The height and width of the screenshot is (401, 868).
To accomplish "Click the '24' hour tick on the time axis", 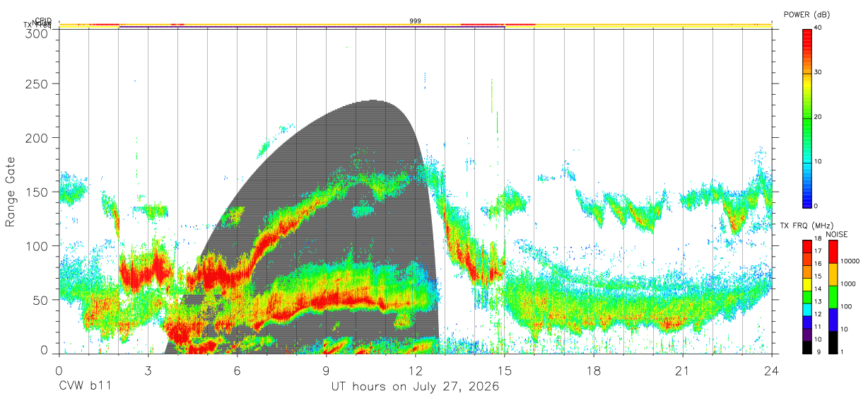I will (772, 371).
